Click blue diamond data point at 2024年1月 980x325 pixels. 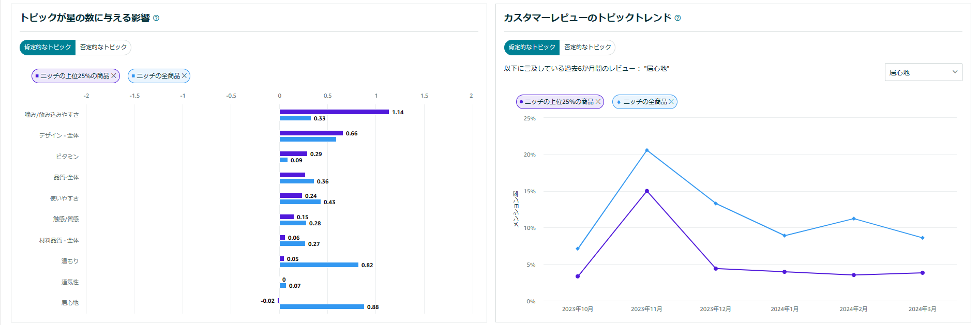point(785,236)
